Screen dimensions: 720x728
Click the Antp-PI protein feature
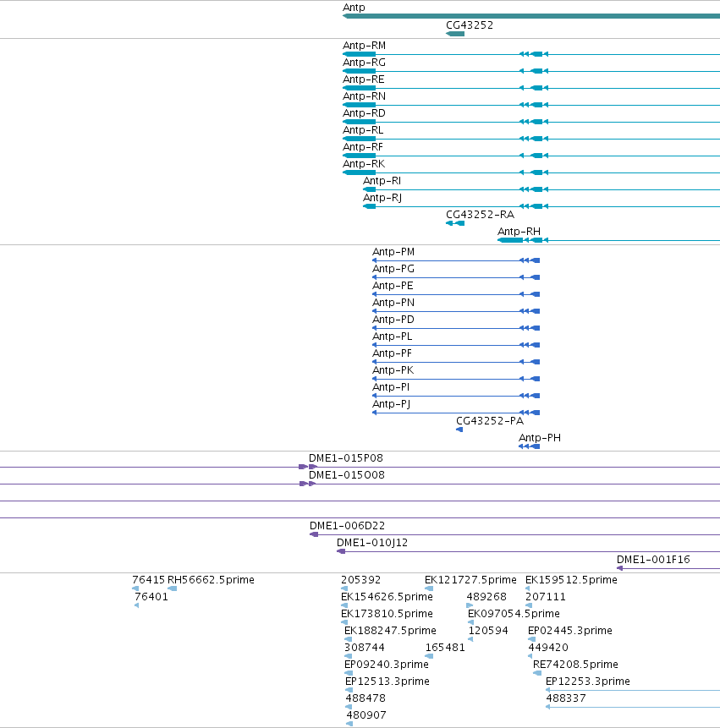click(x=456, y=396)
